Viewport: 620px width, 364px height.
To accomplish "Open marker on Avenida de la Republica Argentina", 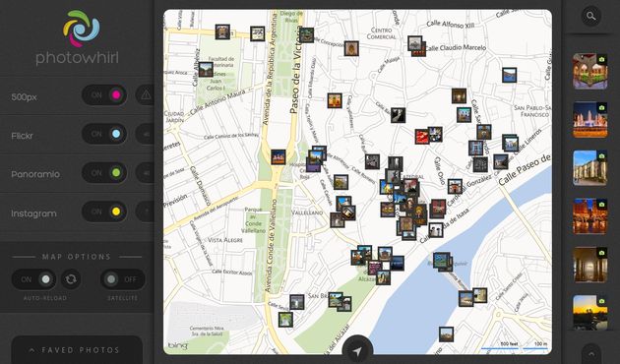I will [278, 156].
